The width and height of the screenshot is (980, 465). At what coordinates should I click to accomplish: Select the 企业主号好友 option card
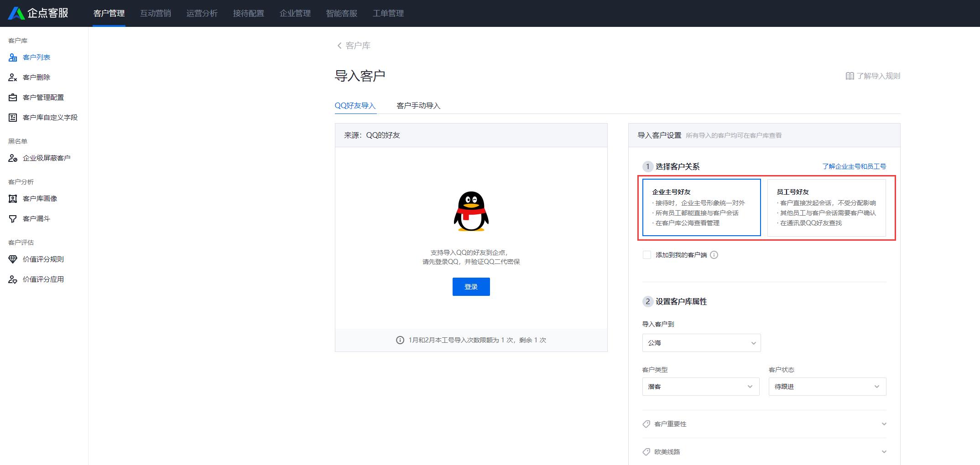[701, 207]
